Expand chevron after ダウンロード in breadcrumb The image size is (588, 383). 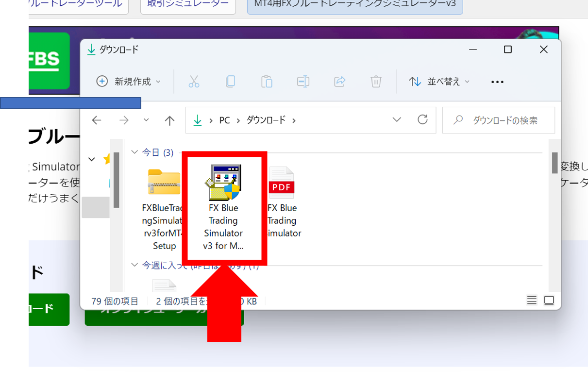point(294,120)
